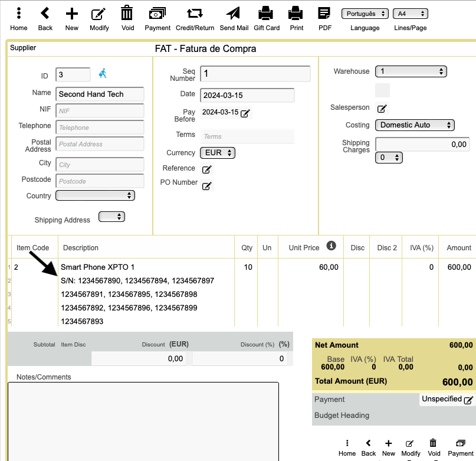This screenshot has height=461, width=476.
Task: Click the Discount (EUR) field
Action: click(x=139, y=359)
